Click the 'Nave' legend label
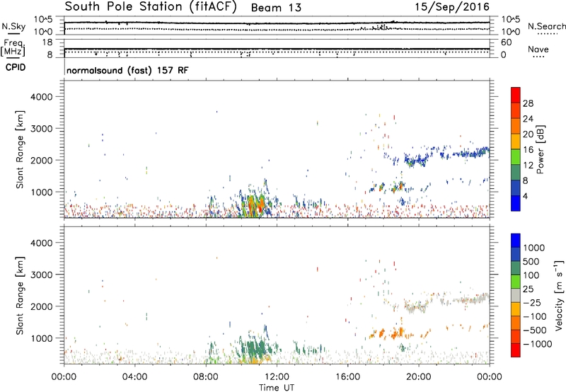 pos(538,49)
